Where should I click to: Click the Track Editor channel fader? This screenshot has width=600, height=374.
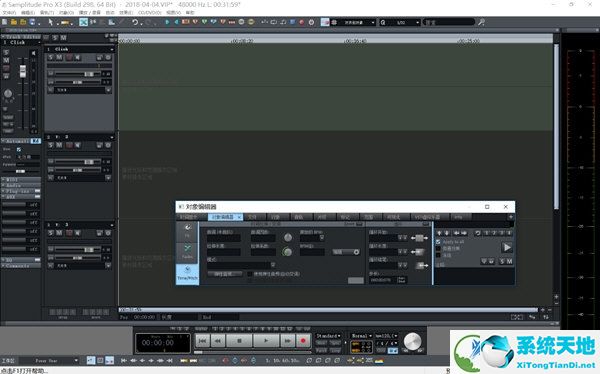[x=23, y=71]
